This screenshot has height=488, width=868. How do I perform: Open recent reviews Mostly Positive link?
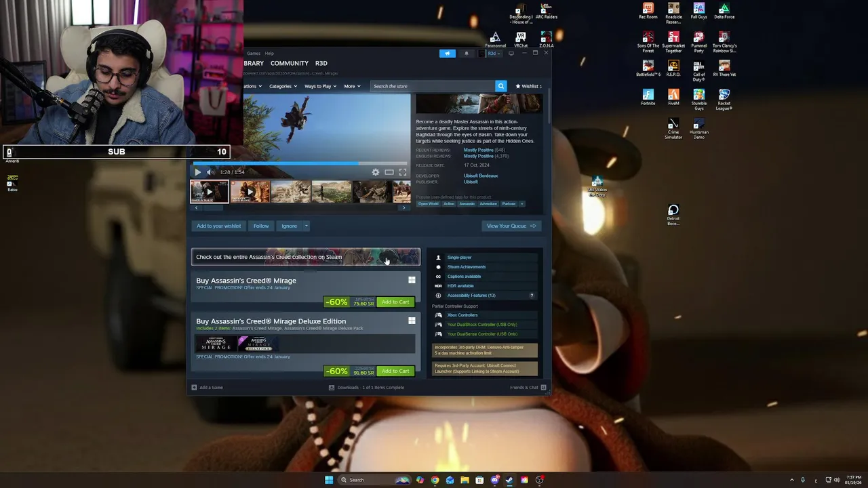tap(478, 150)
